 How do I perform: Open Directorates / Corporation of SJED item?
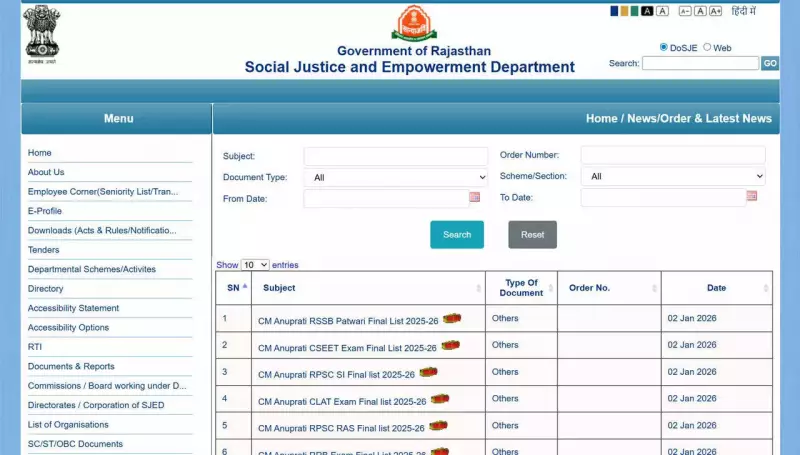pyautogui.click(x=96, y=405)
